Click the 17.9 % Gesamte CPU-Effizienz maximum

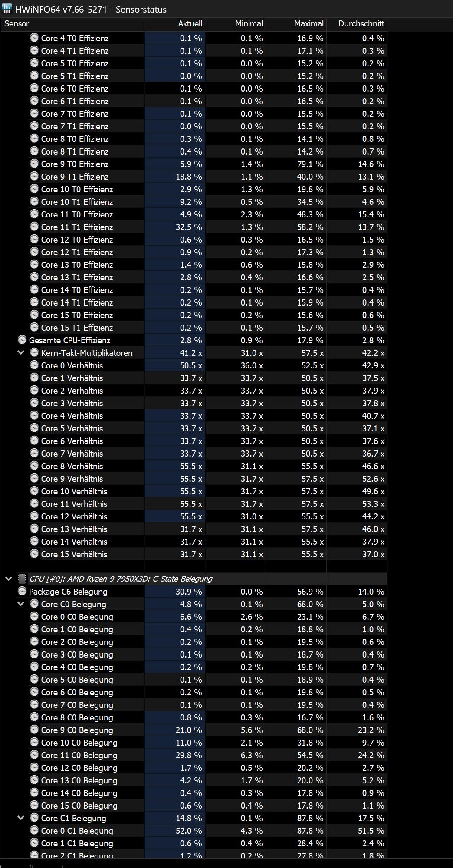click(x=310, y=341)
